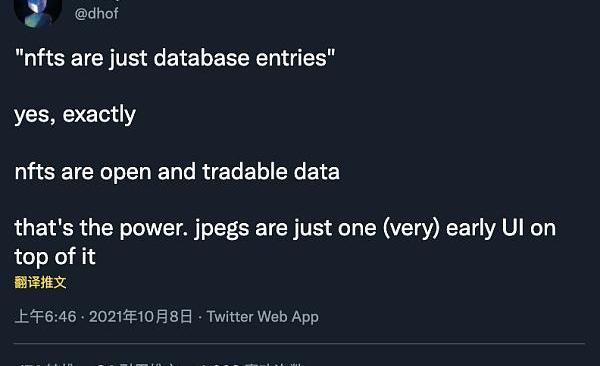600x366 pixels.
Task: Open the Twitter Web App source link
Action: 262,317
